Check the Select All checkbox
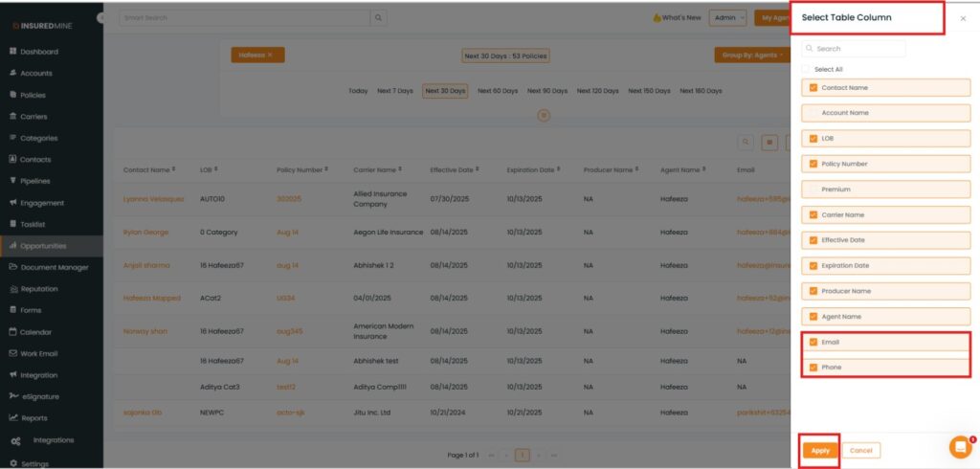 [x=808, y=69]
